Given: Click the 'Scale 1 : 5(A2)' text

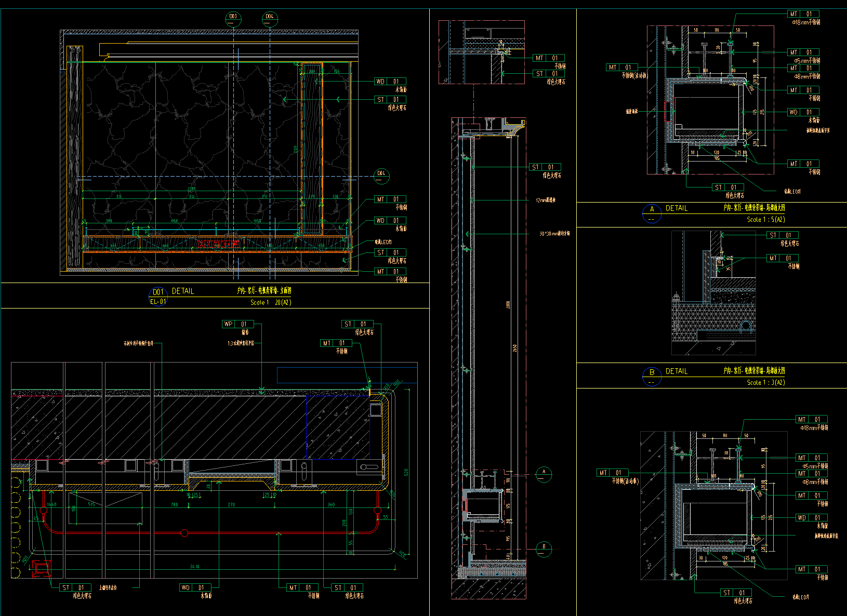Looking at the screenshot, I should coord(766,219).
